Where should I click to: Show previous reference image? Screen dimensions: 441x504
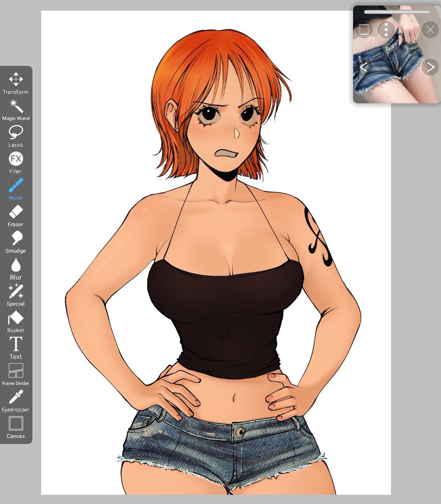click(x=363, y=67)
